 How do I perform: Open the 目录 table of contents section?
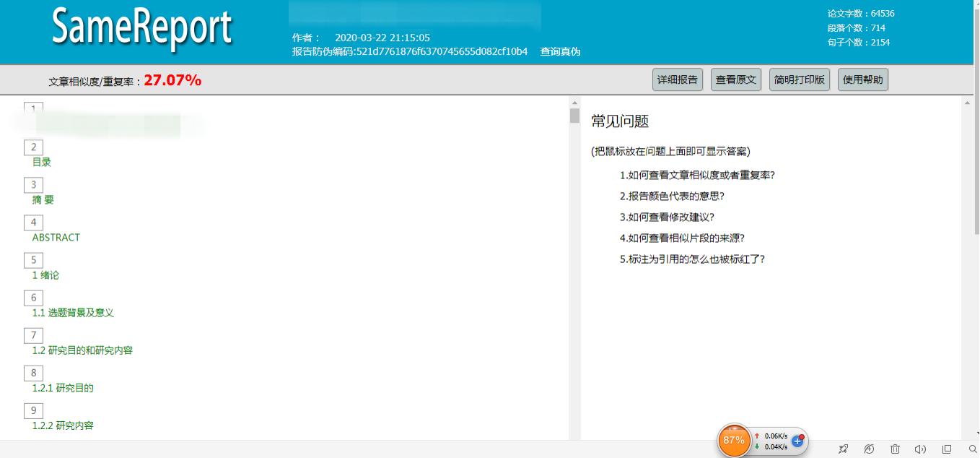tap(42, 162)
